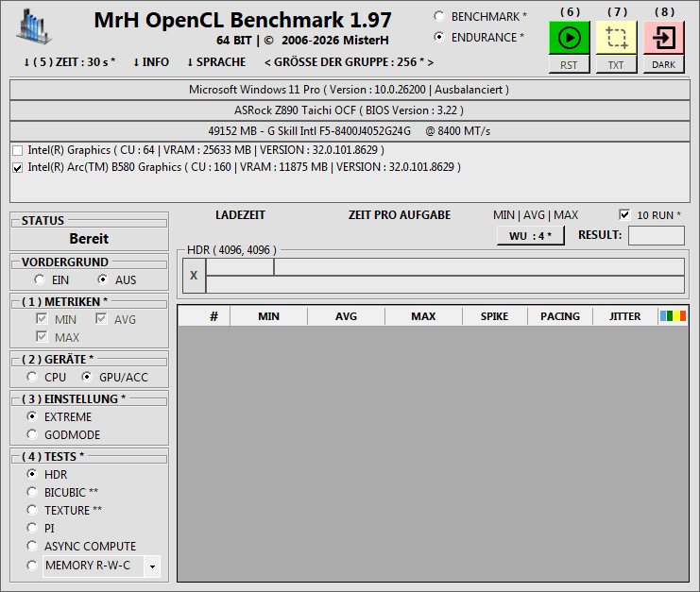Click the PACING column header
The image size is (700, 592).
[560, 316]
